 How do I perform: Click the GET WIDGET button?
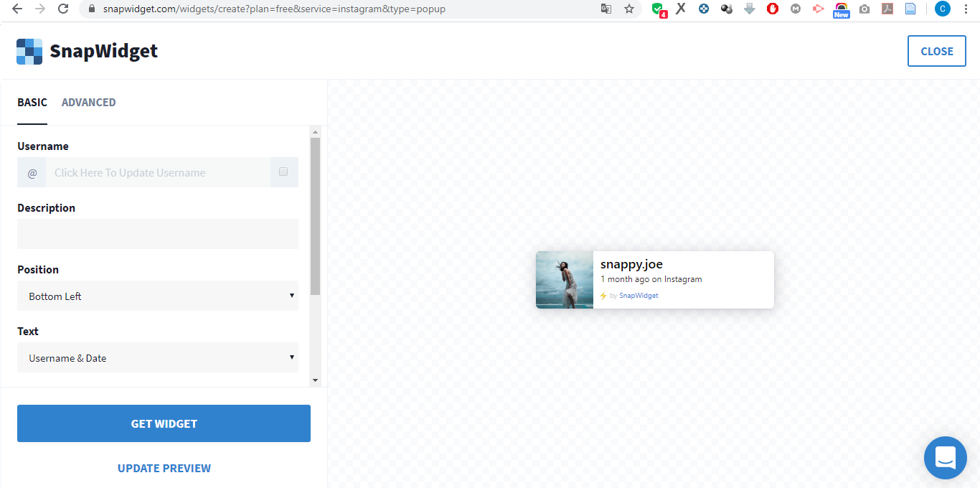[x=164, y=423]
